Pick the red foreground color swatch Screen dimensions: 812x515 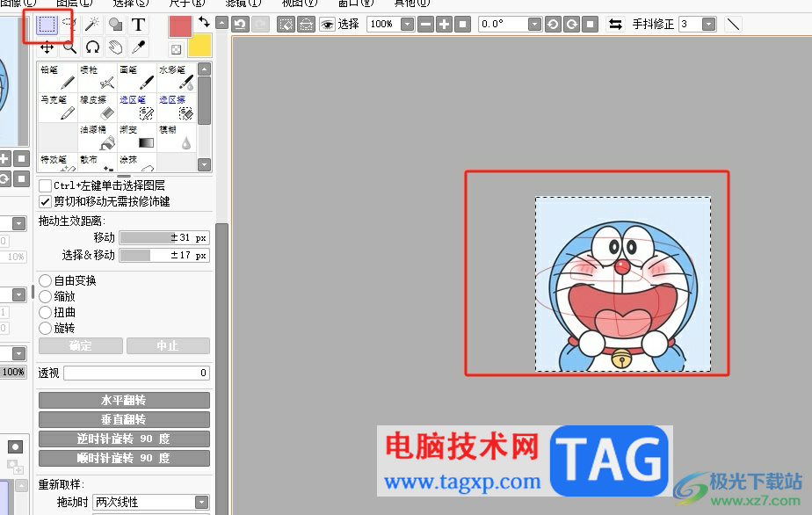[x=180, y=26]
